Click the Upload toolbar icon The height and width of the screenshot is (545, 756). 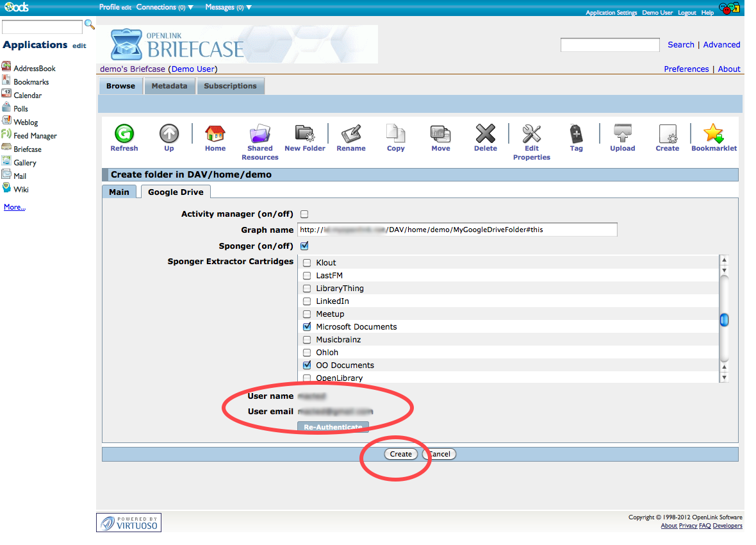coord(622,134)
